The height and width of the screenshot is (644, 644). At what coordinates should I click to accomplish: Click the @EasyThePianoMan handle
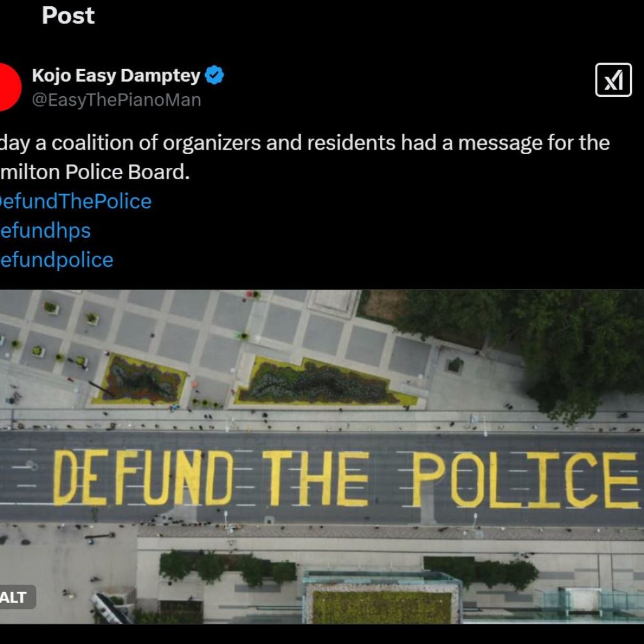(x=116, y=100)
